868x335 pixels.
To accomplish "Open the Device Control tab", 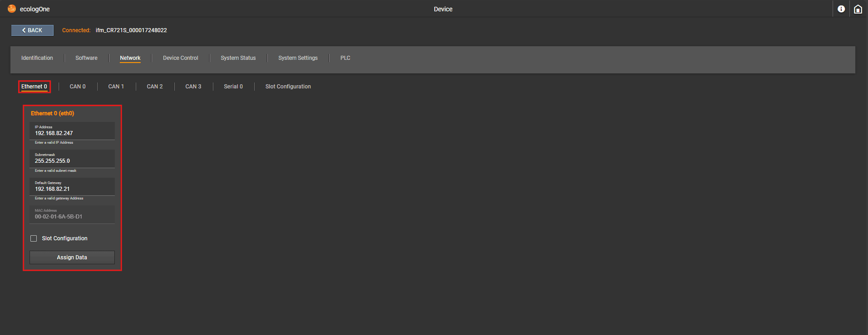I will (x=181, y=58).
